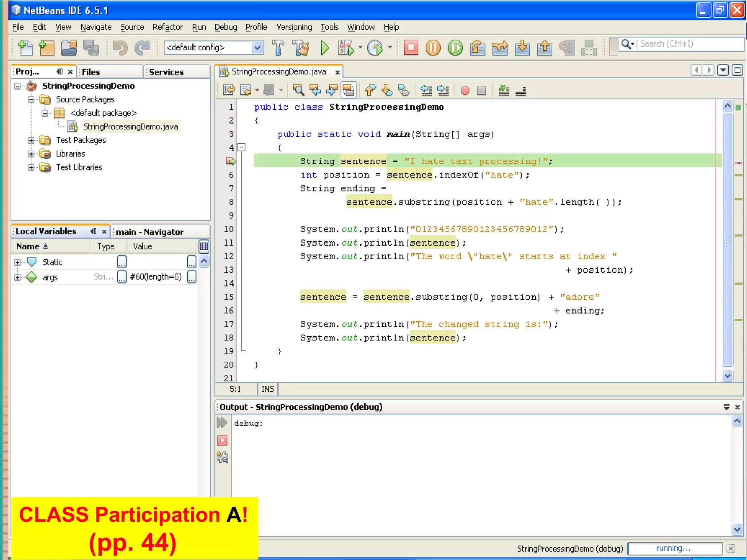
Task: Open Debug Main Project dropdown arrow
Action: click(360, 47)
